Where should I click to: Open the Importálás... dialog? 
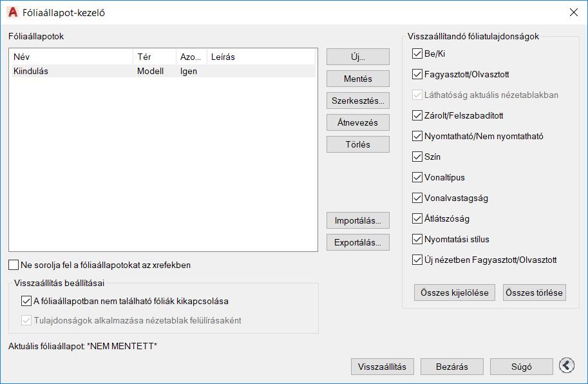point(357,220)
